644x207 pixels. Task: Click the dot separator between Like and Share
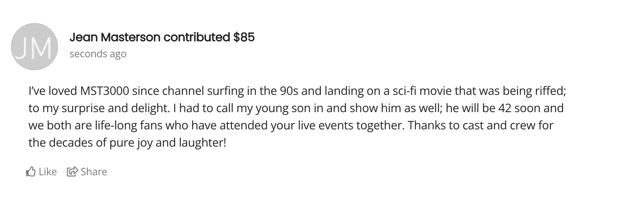coord(63,172)
